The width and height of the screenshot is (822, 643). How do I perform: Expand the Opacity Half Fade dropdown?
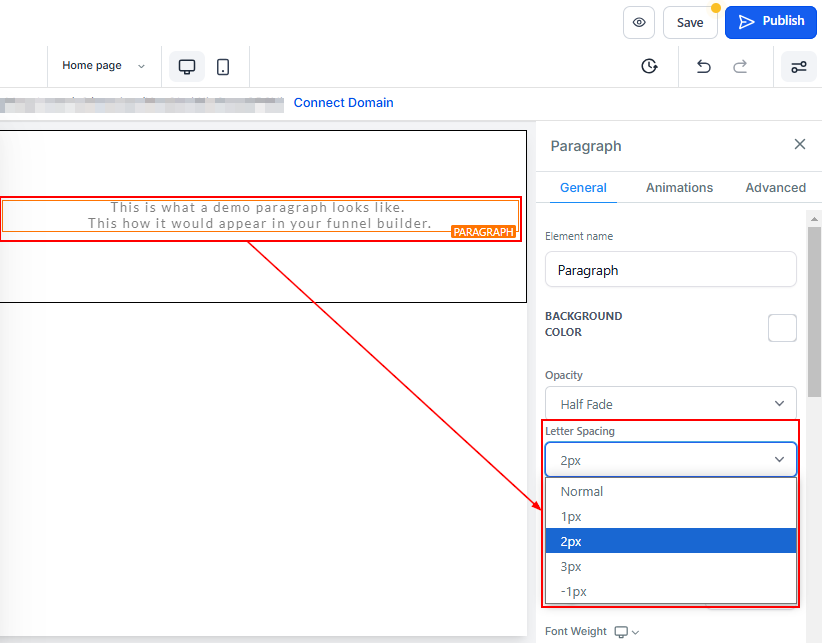coord(670,404)
